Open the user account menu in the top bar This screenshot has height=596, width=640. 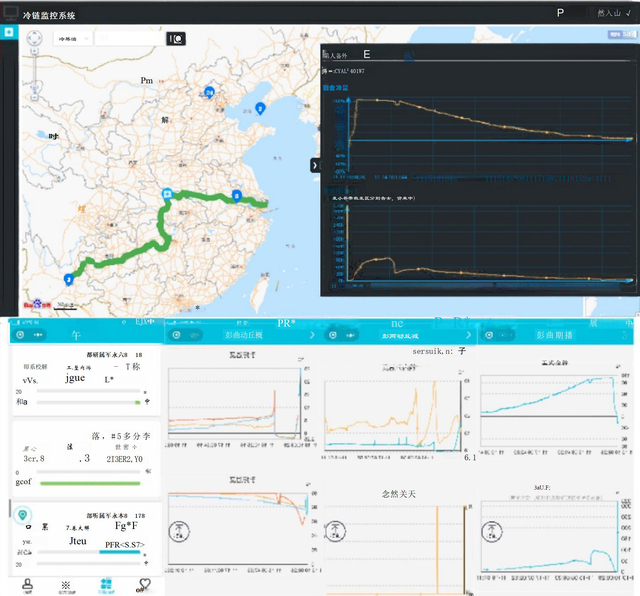pyautogui.click(x=613, y=13)
